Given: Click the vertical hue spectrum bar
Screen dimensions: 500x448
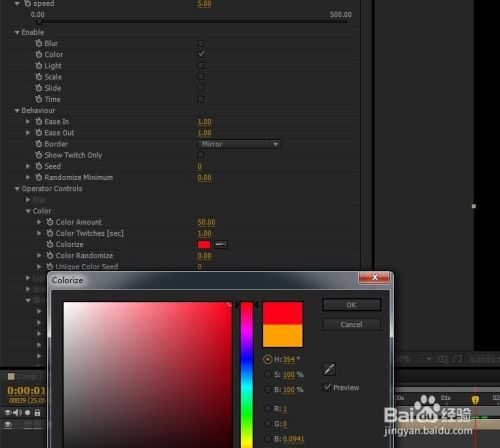Looking at the screenshot, I should 247,375.
